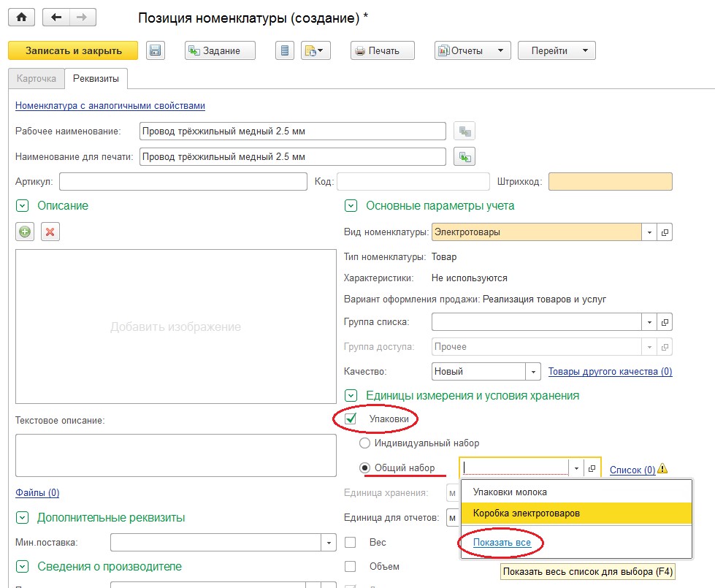Switch to the Карточка tab
Image resolution: width=715 pixels, height=588 pixels.
click(x=36, y=78)
